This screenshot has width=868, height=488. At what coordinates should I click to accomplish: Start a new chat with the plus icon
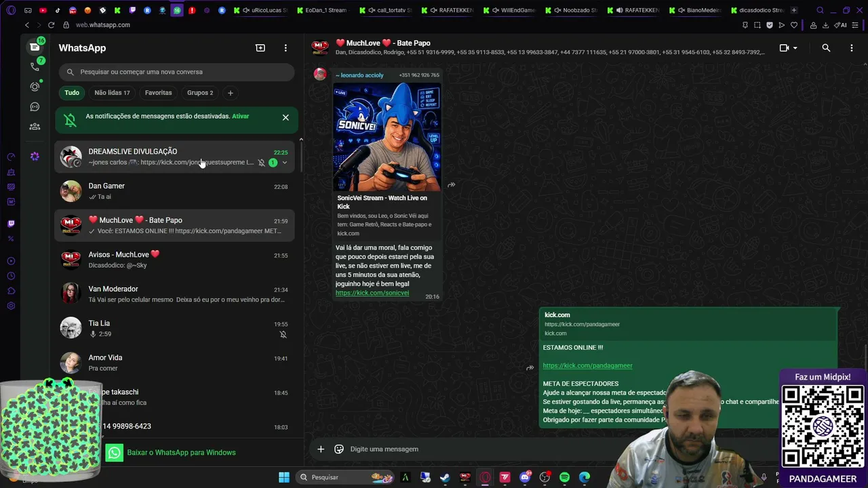point(260,48)
